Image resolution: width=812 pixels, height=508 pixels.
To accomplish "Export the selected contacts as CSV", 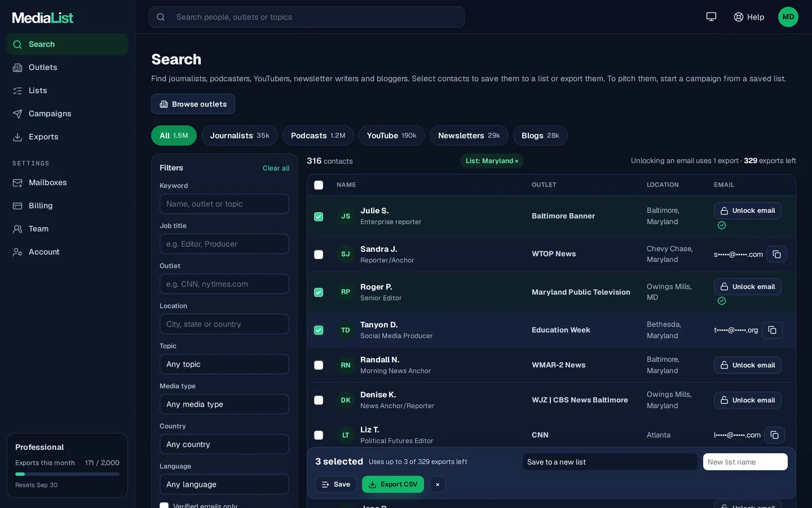I will click(393, 484).
